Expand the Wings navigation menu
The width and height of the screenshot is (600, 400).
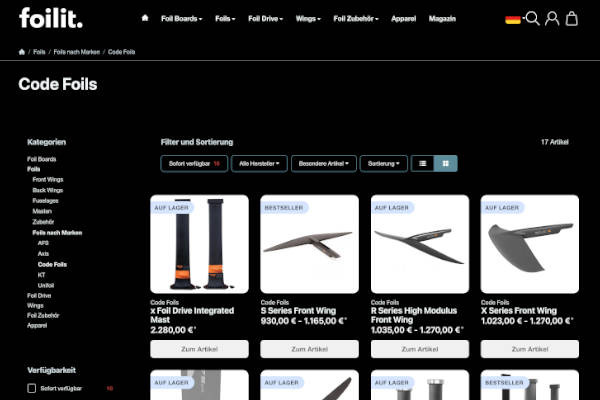[308, 19]
